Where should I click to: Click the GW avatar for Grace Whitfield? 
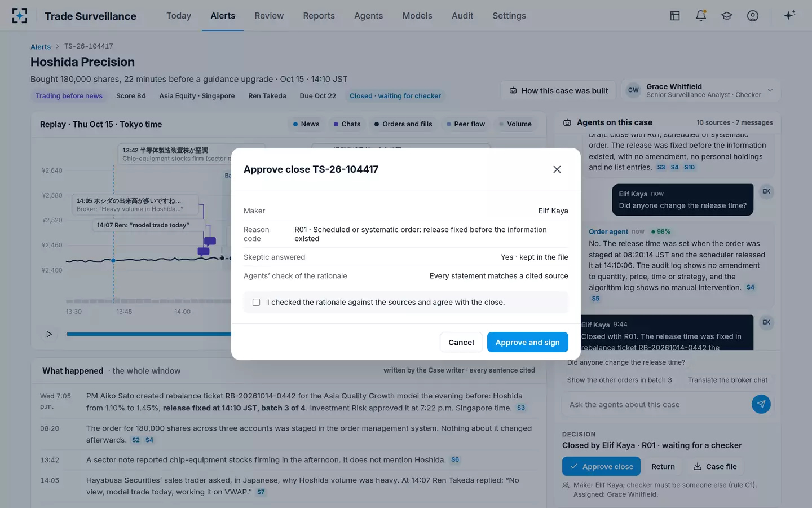pos(633,90)
